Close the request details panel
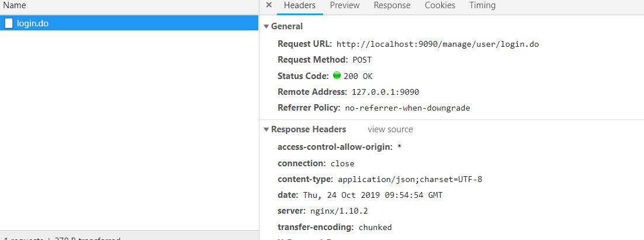The image size is (644, 240). tap(269, 5)
